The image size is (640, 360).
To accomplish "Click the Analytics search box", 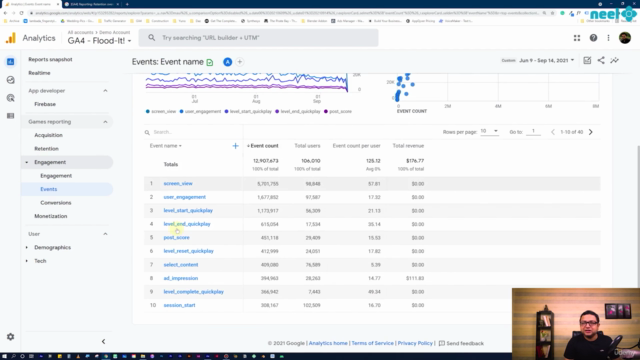I will (x=258, y=38).
